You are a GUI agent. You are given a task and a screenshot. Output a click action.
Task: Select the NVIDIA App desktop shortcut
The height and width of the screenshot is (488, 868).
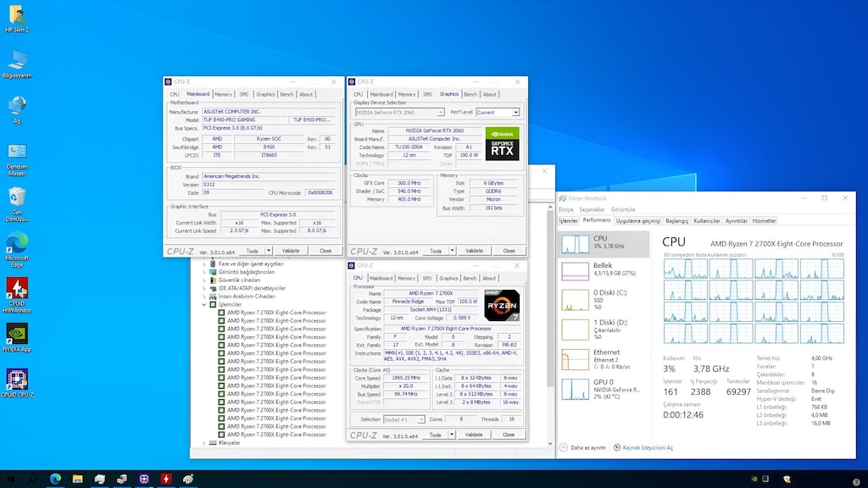17,337
